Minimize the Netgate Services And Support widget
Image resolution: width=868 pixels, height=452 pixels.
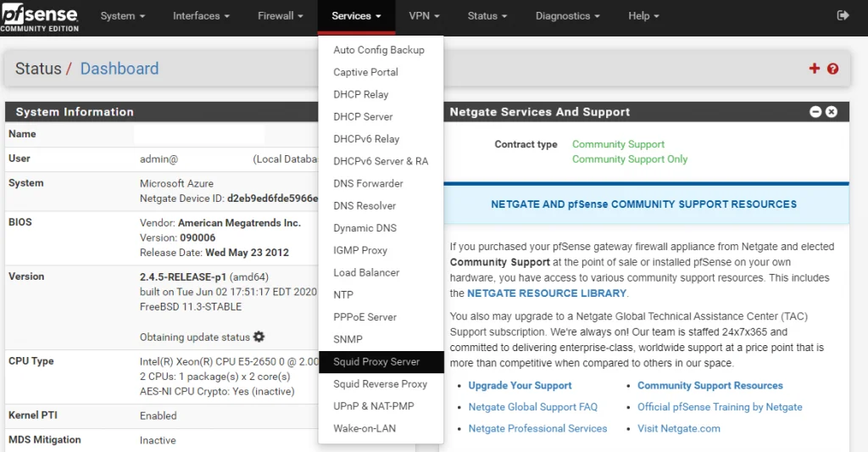click(815, 112)
